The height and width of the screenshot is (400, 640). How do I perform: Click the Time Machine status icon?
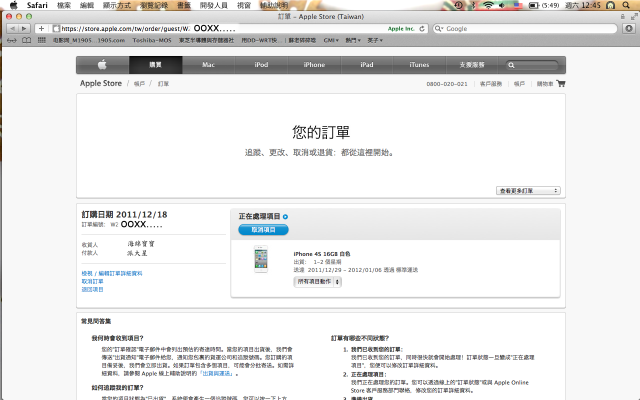tap(459, 5)
